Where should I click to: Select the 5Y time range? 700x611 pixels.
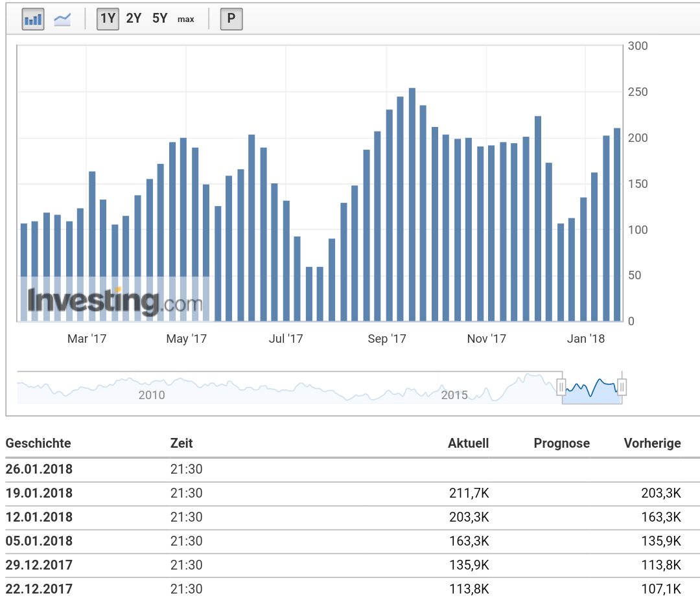click(x=159, y=18)
